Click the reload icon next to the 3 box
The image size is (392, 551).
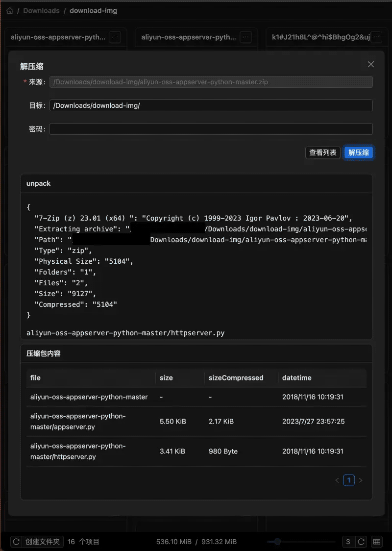pos(361,542)
